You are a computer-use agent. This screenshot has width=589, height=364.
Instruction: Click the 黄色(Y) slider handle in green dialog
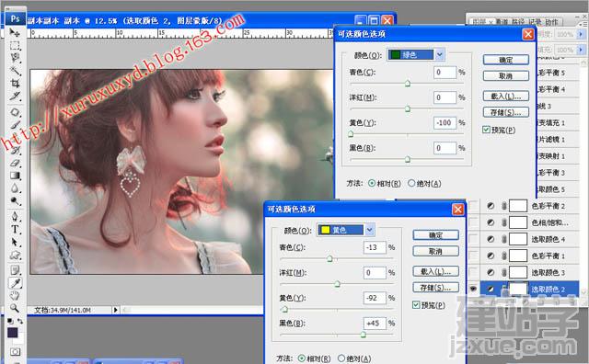tap(351, 133)
